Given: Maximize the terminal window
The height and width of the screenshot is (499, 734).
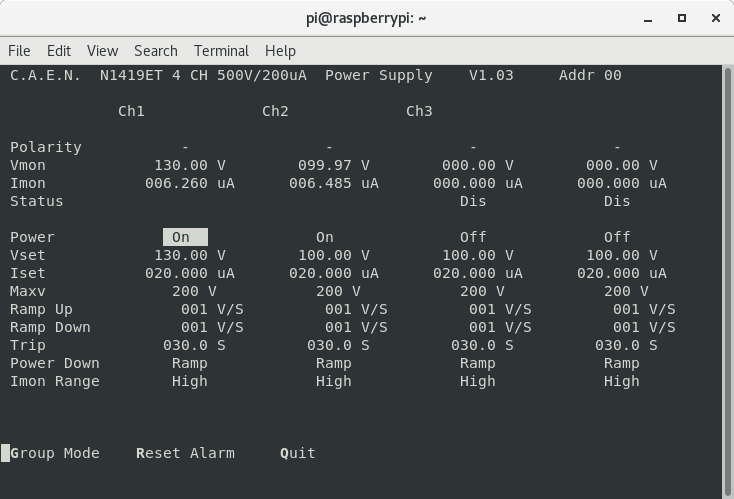Looking at the screenshot, I should [x=682, y=18].
